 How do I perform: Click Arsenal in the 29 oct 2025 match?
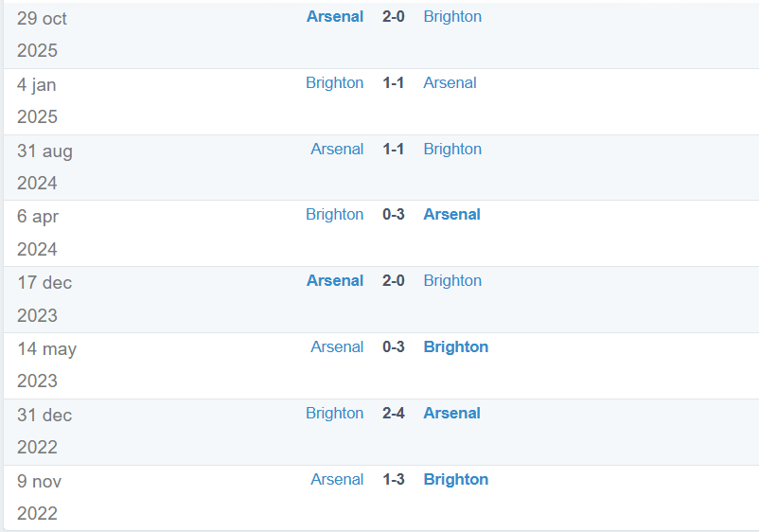(x=335, y=17)
